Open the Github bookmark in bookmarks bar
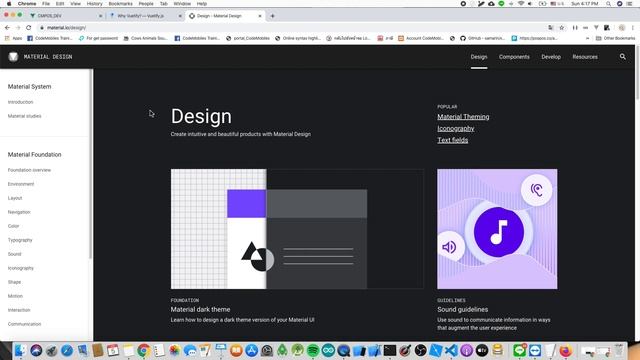The width and height of the screenshot is (640, 360). pos(482,38)
